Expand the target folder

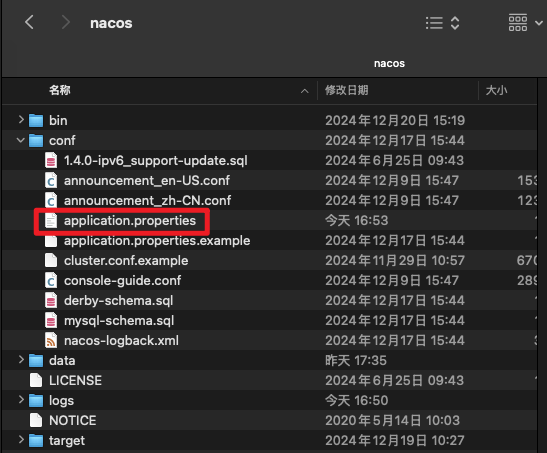click(x=21, y=440)
